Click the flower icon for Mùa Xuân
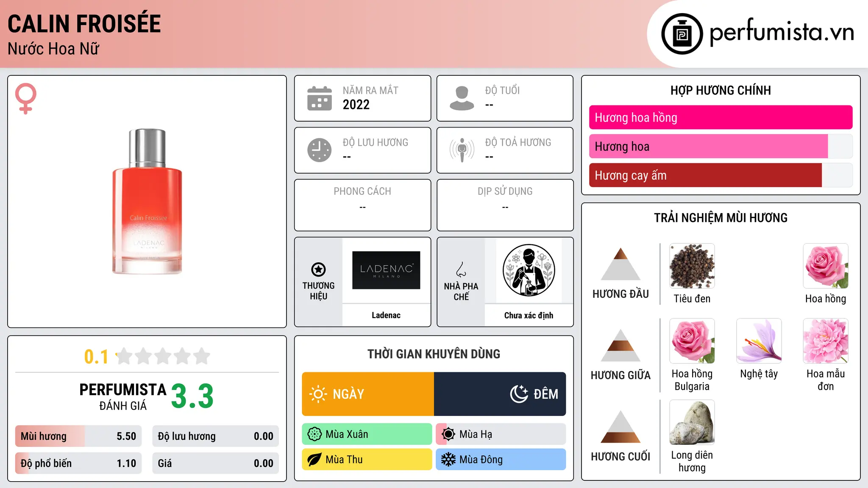The height and width of the screenshot is (488, 868). [314, 434]
